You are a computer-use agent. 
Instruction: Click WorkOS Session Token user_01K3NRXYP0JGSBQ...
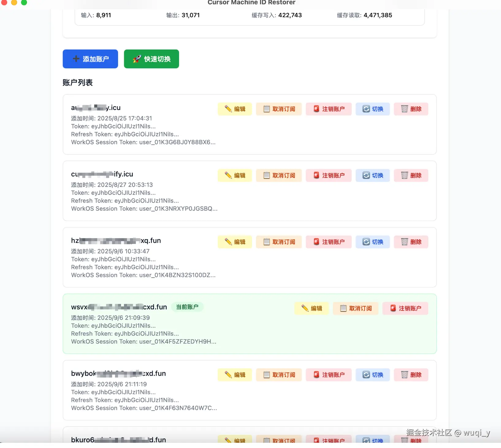[x=144, y=209]
